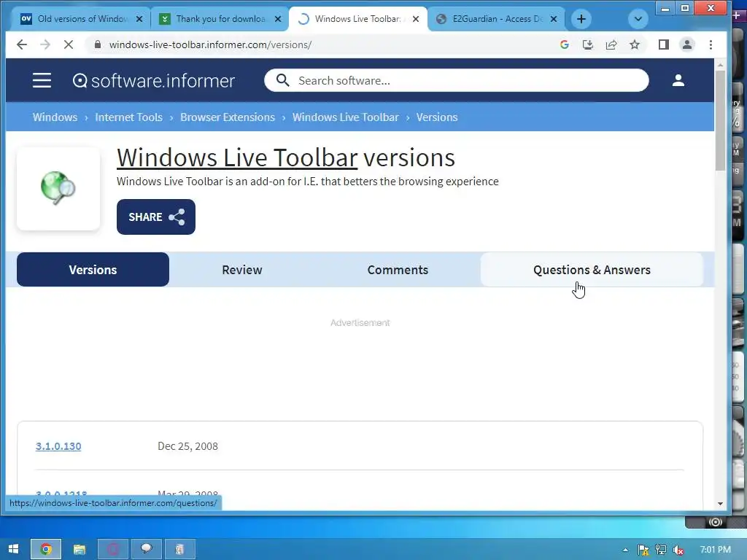Switch to the Comments tab

pyautogui.click(x=398, y=270)
